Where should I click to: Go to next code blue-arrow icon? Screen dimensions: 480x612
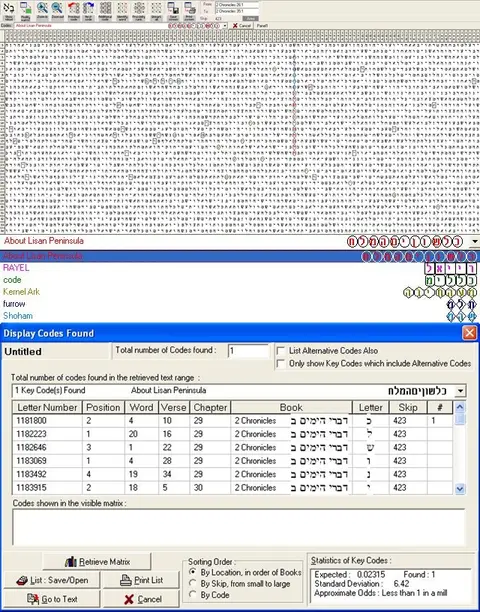tap(89, 11)
